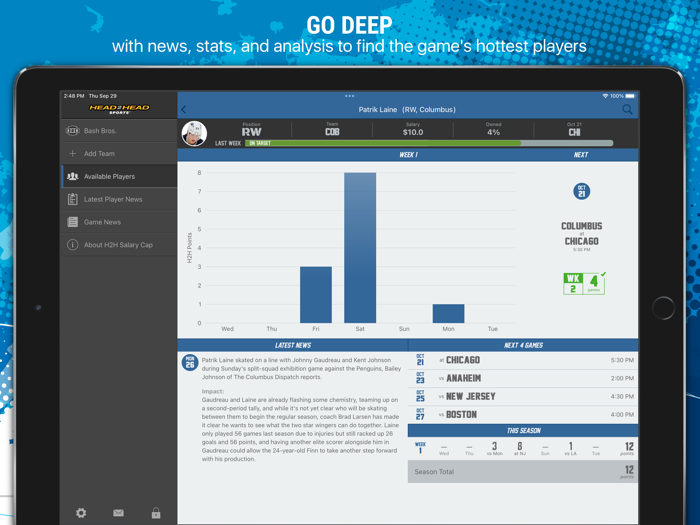This screenshot has width=700, height=525.
Task: Tap the Owned 4% value
Action: click(493, 130)
